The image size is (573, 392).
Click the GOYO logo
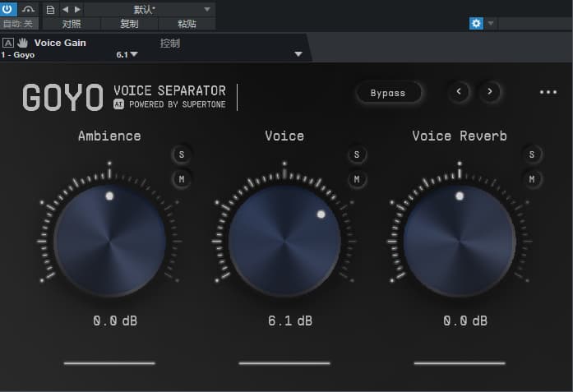(x=62, y=97)
